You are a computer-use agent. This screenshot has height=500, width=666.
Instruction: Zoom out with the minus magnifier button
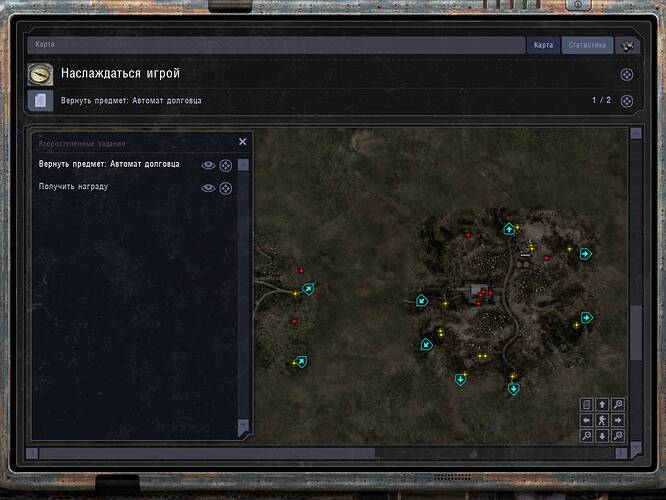(587, 436)
